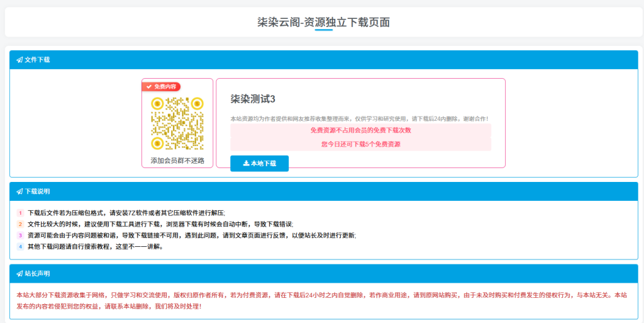This screenshot has height=323, width=644.
Task: Click the 下载说明 section header
Action: click(324, 191)
